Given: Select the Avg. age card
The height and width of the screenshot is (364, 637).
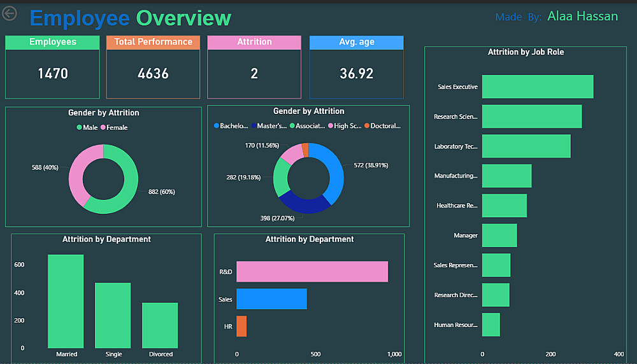Looking at the screenshot, I should pos(357,67).
